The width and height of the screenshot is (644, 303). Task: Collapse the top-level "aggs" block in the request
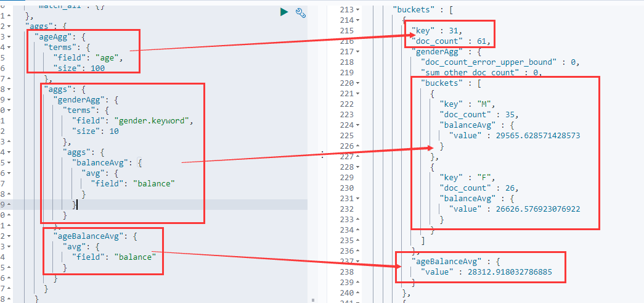pos(9,27)
